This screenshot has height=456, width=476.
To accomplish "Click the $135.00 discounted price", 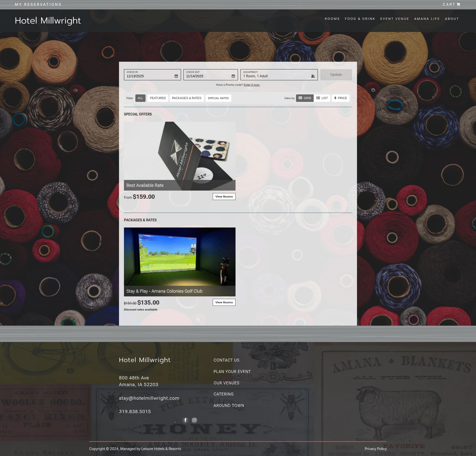I will pos(148,303).
